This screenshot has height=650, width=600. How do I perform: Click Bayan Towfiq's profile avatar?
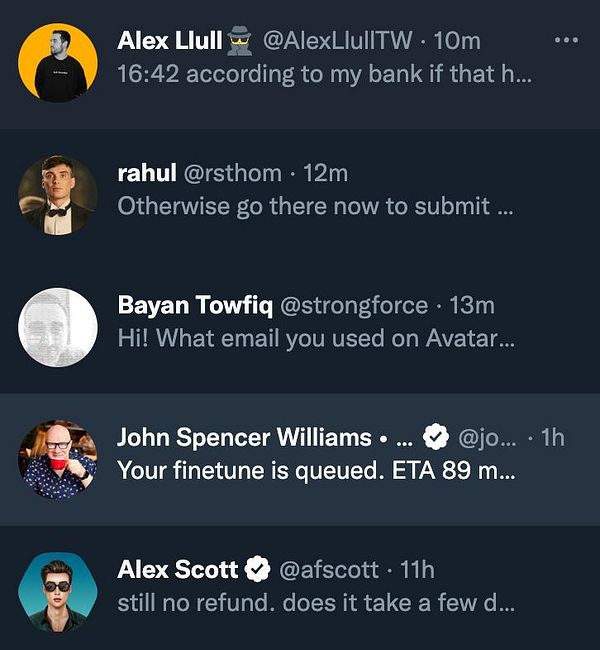pyautogui.click(x=58, y=327)
